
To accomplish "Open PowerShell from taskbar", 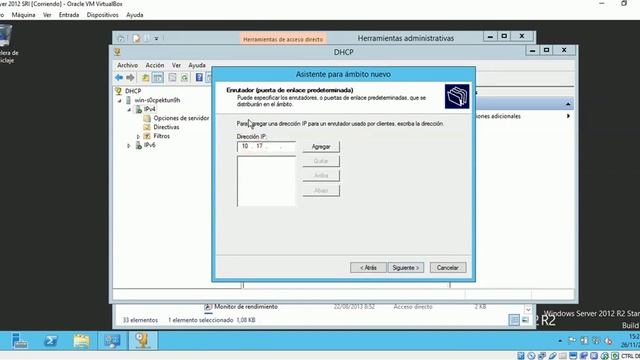I will pos(51,340).
